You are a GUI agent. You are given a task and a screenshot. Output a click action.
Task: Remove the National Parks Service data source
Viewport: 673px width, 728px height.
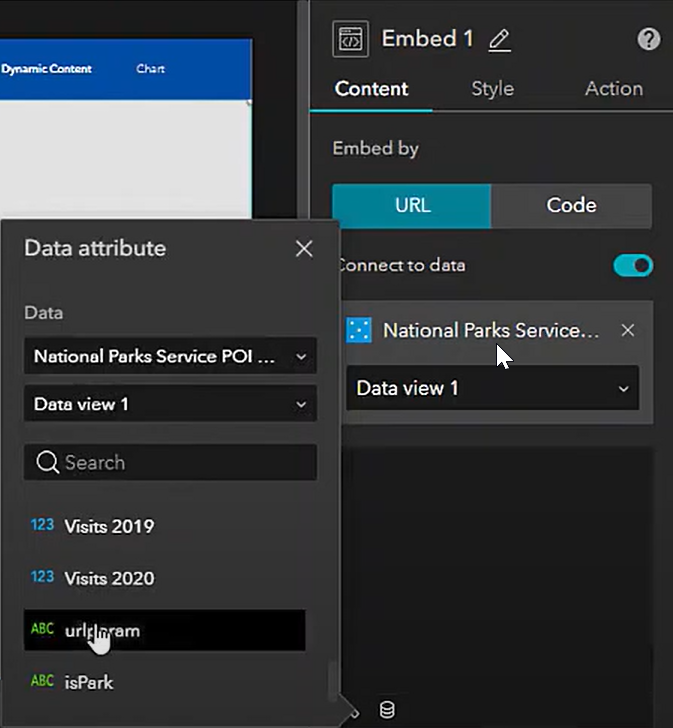628,330
